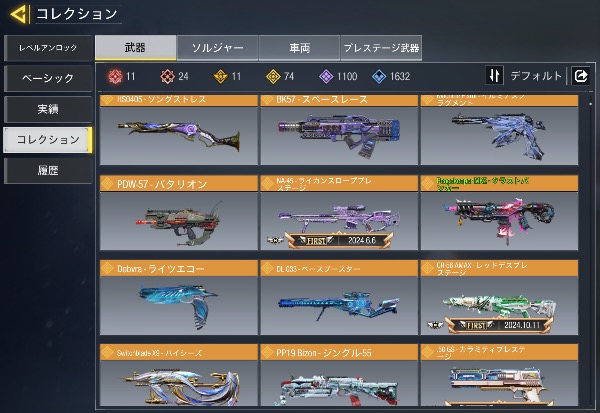Viewport: 600px width, 413px height.
Task: Select the PP19 Bizon weapon card
Action: (339, 375)
